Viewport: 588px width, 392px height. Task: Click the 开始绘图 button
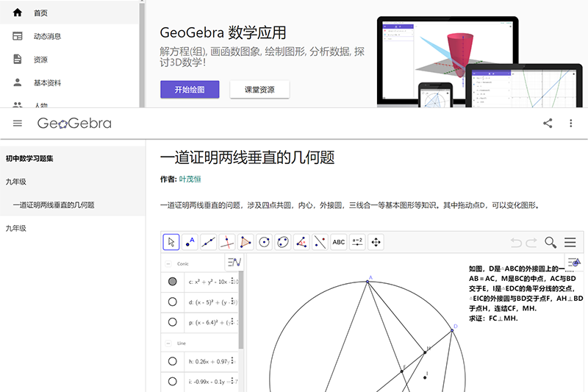(190, 89)
